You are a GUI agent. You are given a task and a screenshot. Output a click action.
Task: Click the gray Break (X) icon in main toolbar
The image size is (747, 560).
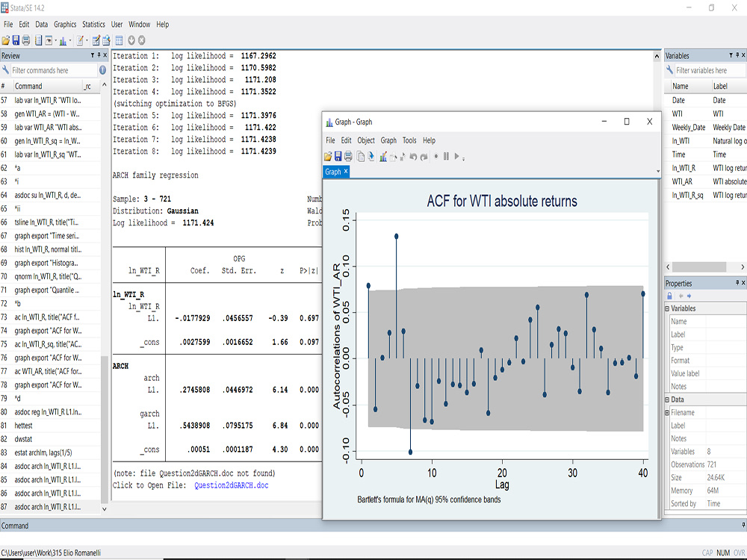[x=141, y=40]
